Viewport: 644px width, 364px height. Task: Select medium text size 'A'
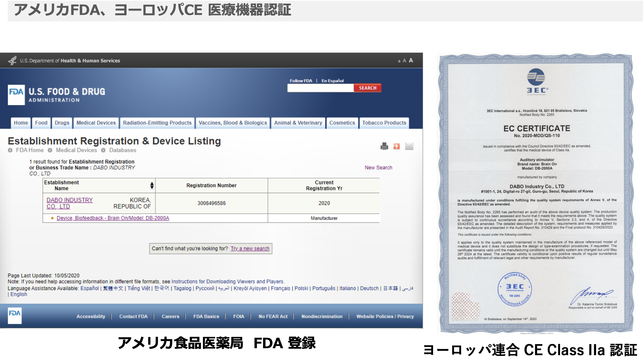click(404, 61)
